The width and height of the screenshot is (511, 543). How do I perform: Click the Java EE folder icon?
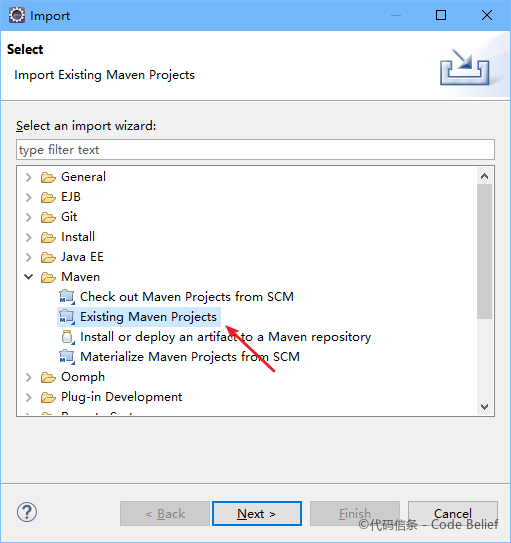click(x=48, y=257)
